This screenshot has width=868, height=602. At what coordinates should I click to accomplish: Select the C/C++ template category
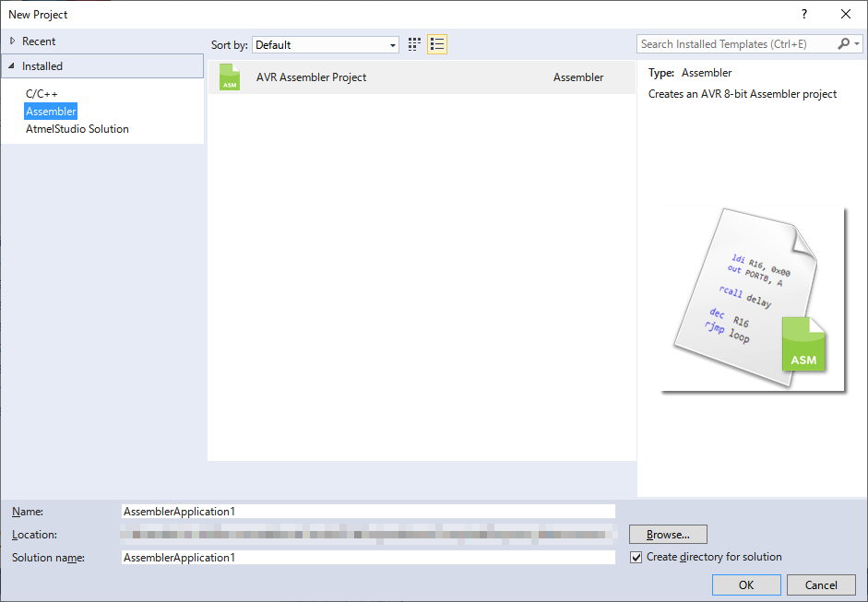(x=42, y=94)
